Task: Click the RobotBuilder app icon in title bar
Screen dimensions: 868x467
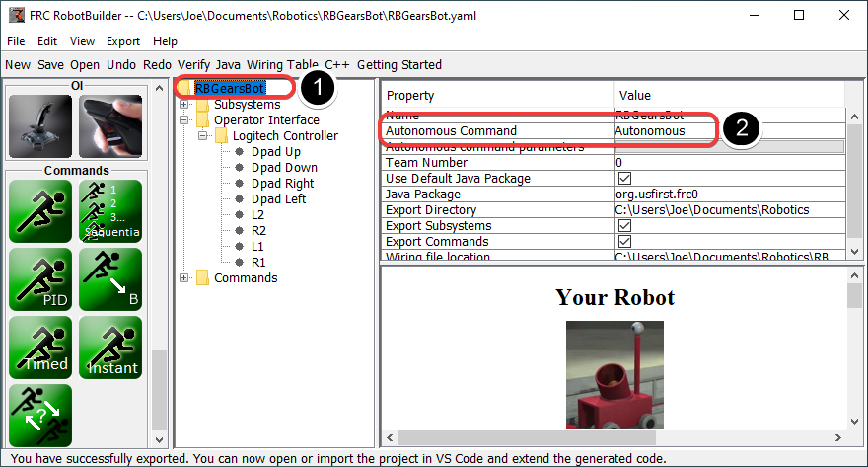Action: click(17, 15)
